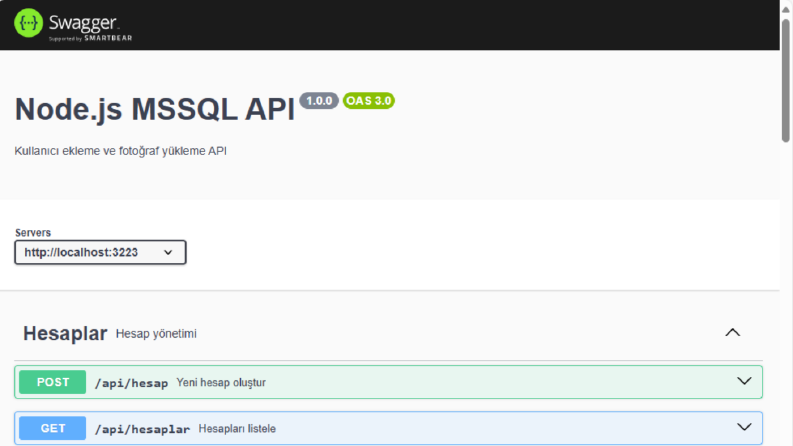The width and height of the screenshot is (793, 446).
Task: Expand the POST /api/hesap operation chevron
Action: pos(744,381)
